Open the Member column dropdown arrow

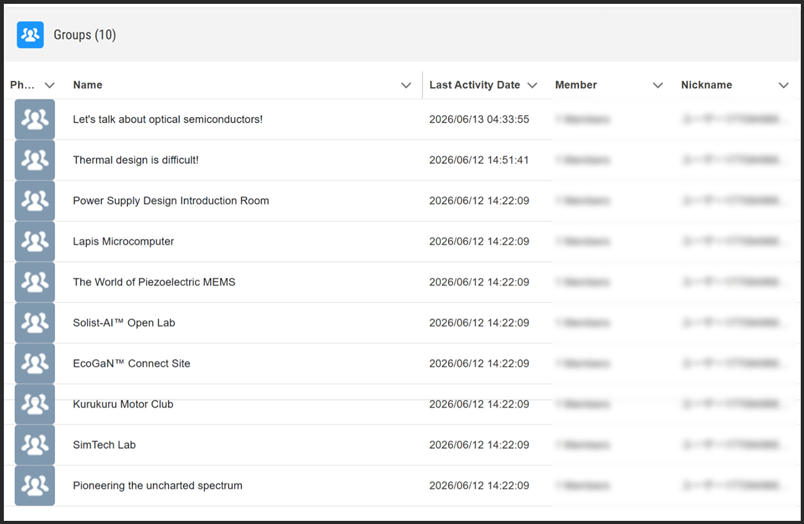tap(658, 85)
